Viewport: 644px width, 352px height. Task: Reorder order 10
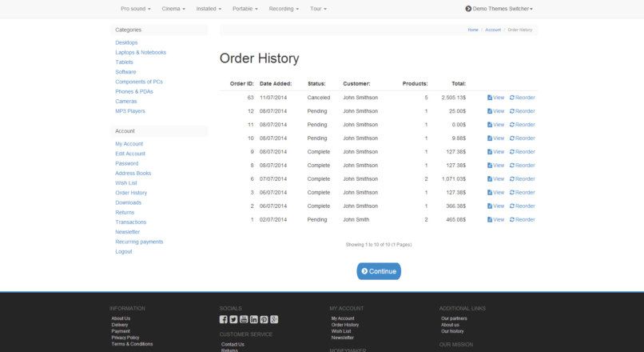pos(523,138)
